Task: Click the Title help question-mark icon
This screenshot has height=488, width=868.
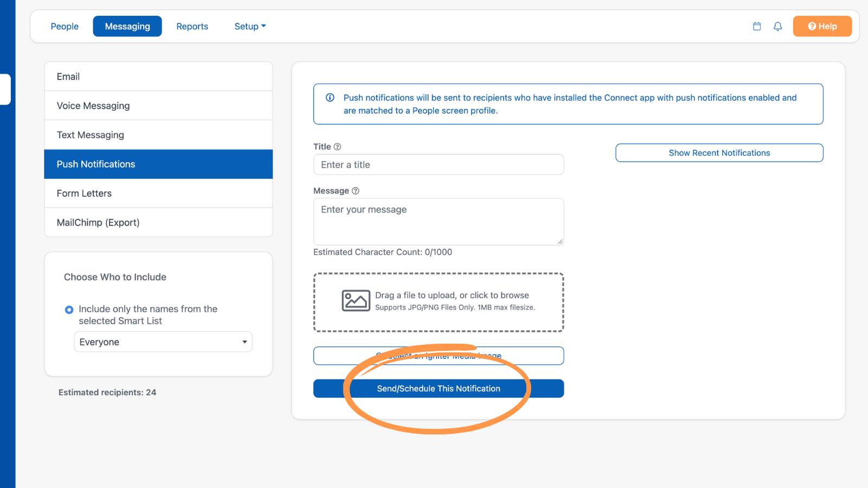Action: [337, 147]
